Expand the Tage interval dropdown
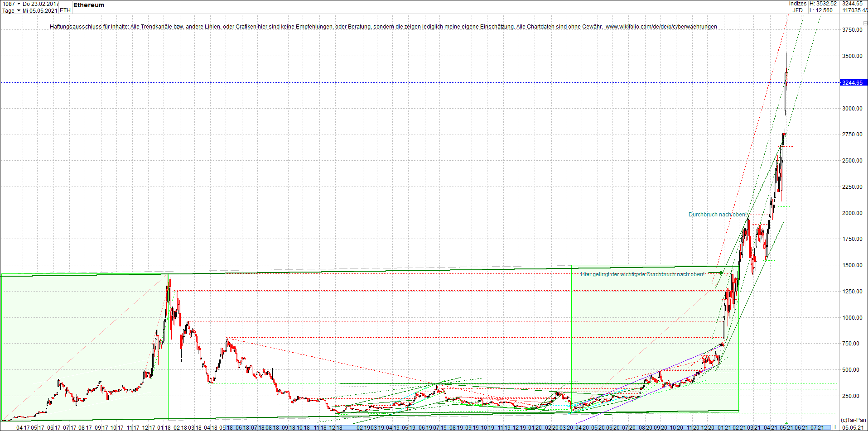 11,10
